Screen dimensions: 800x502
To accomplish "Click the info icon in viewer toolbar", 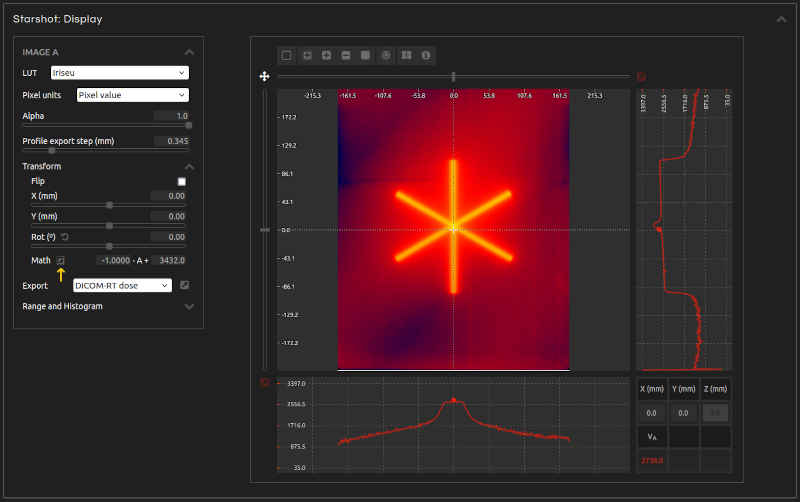I will click(426, 55).
